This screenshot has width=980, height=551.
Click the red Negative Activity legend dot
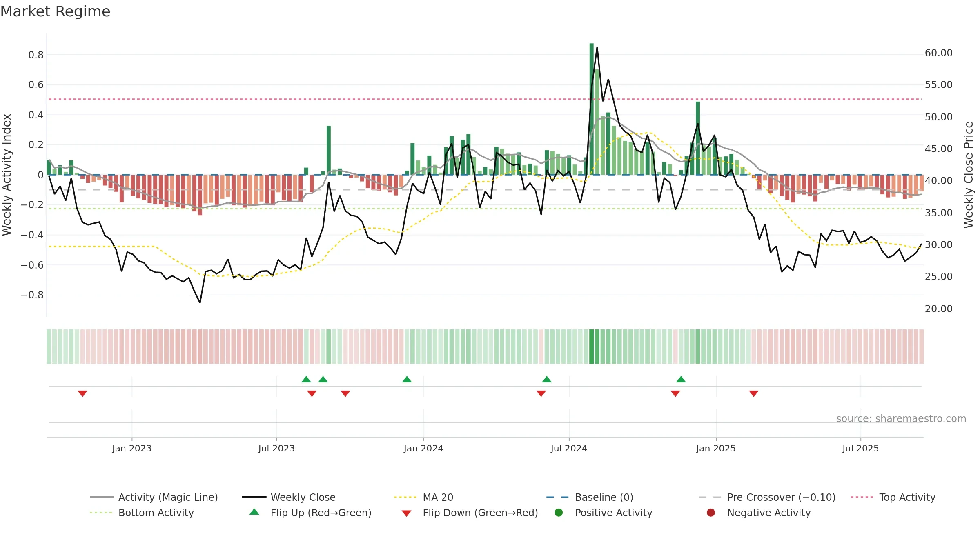point(711,512)
